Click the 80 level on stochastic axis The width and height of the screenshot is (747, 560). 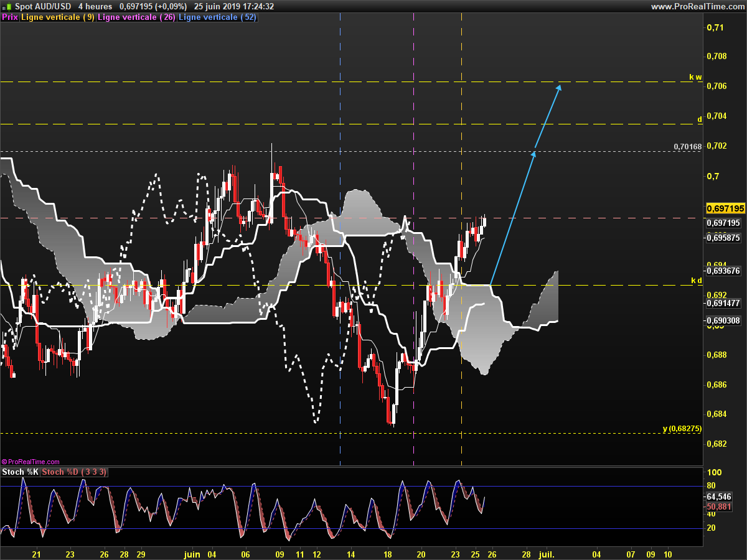point(711,486)
